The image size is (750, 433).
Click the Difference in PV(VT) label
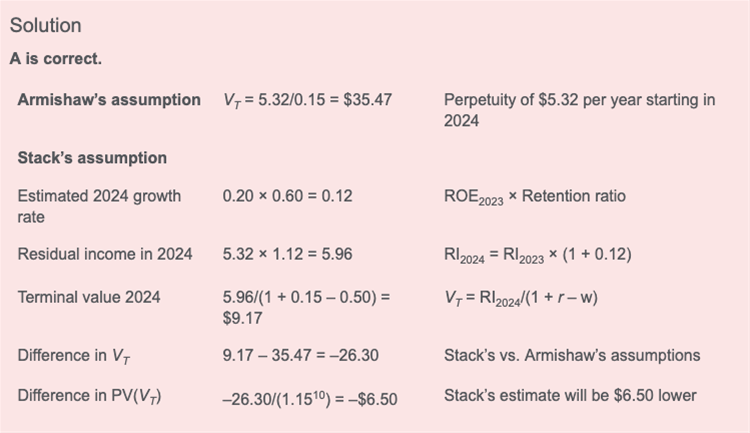coord(89,396)
